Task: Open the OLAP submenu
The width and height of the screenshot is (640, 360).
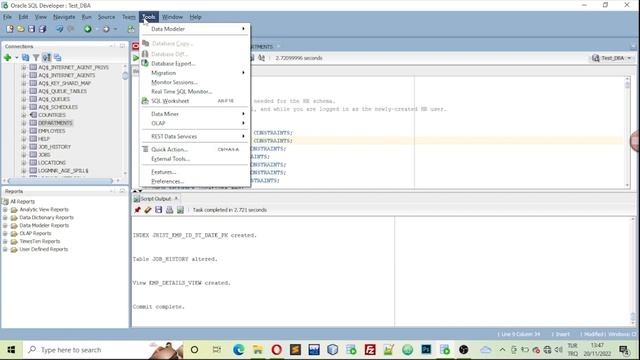Action: tap(195, 123)
